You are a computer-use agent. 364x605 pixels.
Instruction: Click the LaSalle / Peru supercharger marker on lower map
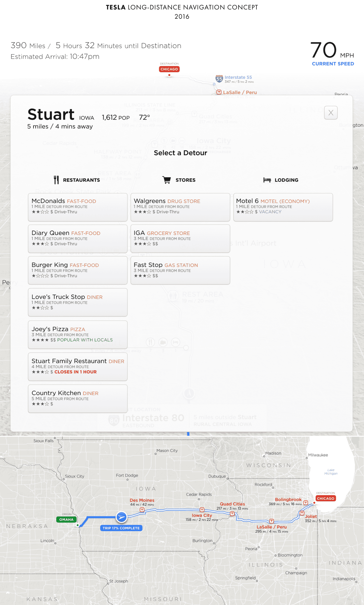click(272, 521)
